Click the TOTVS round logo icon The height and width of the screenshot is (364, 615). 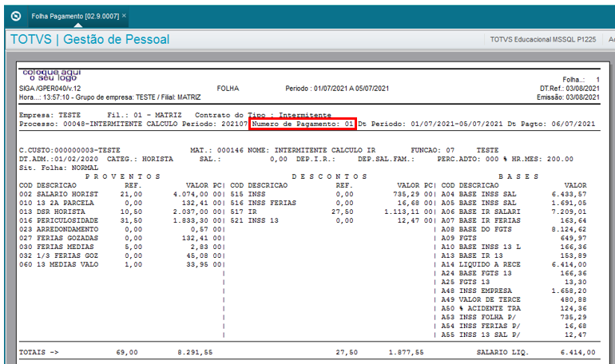pos(16,16)
